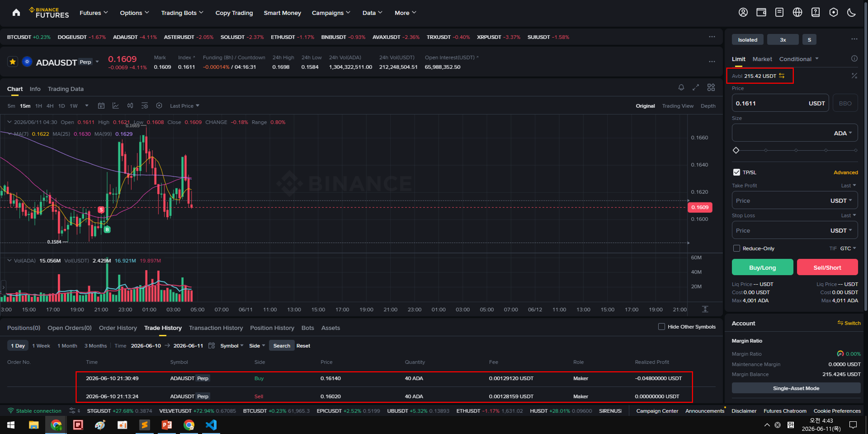Select the Isolated margin mode
This screenshot has width=868, height=434.
[x=748, y=40]
